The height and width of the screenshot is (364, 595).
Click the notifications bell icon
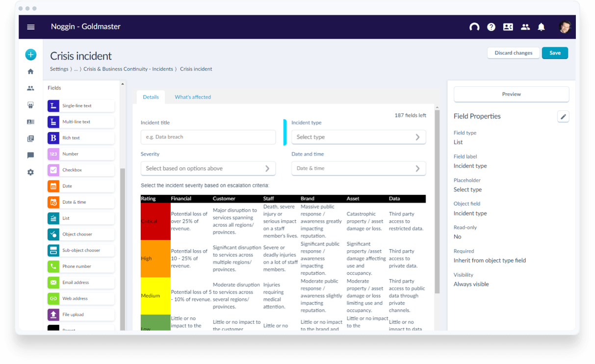click(541, 27)
